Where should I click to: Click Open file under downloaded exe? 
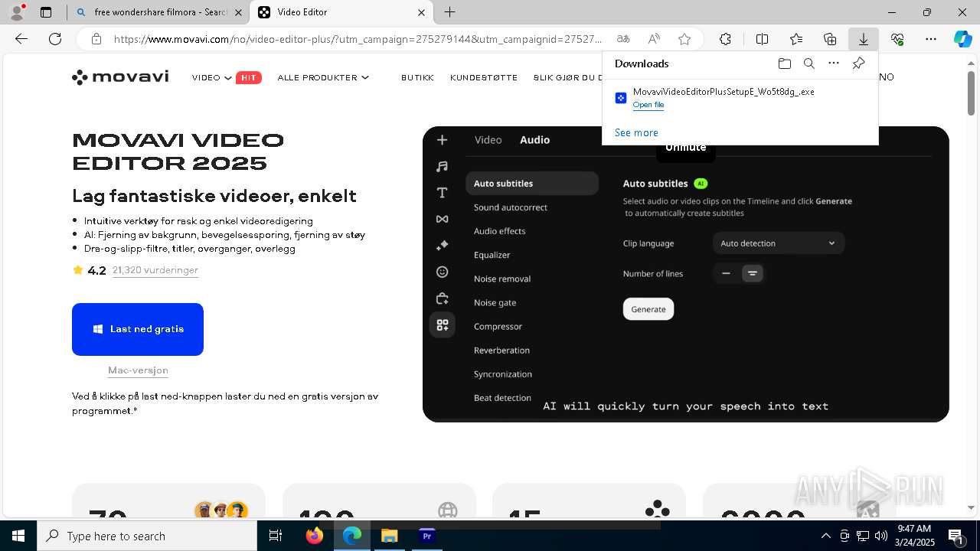click(x=648, y=105)
